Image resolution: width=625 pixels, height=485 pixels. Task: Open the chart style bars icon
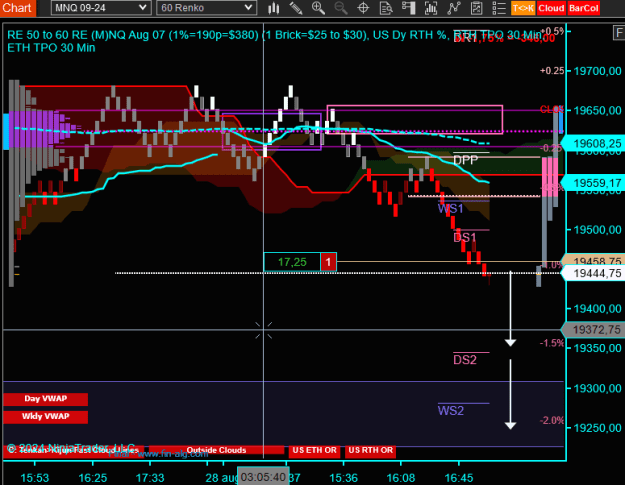click(273, 8)
